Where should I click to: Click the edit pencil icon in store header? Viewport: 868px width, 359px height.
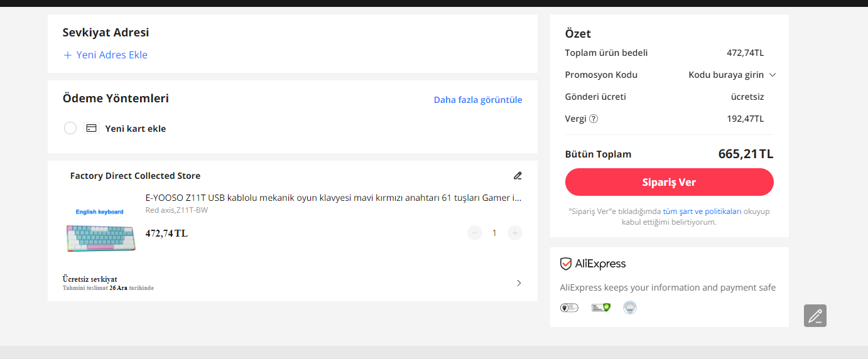[x=518, y=176]
